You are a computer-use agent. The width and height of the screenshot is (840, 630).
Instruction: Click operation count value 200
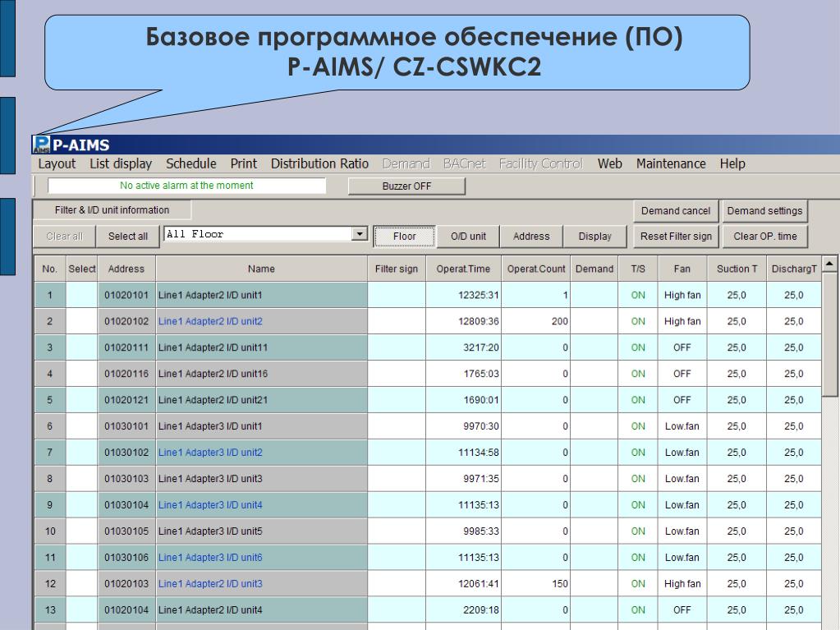tap(560, 321)
